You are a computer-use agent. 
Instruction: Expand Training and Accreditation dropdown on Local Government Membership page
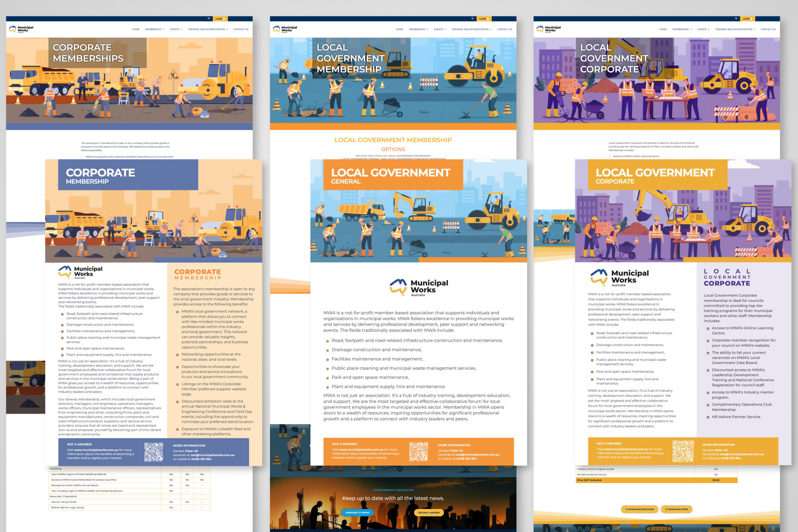click(x=471, y=30)
